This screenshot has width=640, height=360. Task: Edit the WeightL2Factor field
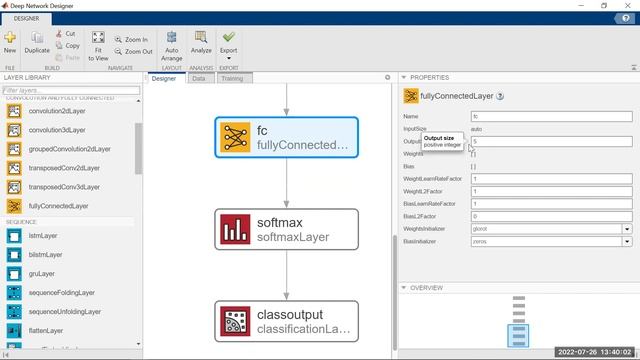[x=551, y=191]
